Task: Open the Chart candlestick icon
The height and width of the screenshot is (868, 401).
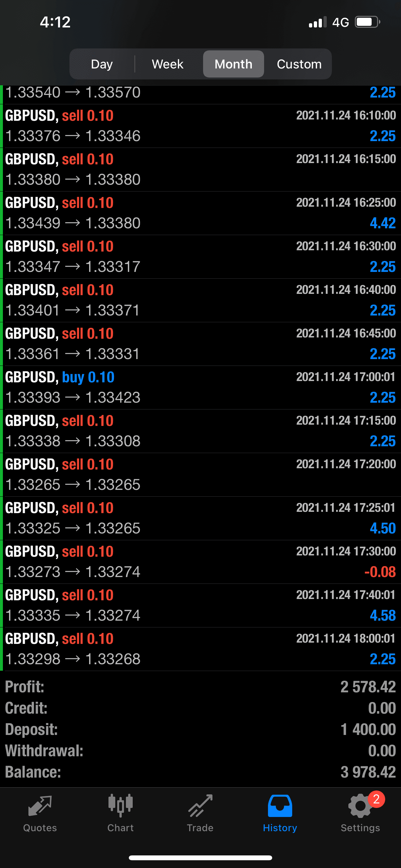Action: pos(120,806)
